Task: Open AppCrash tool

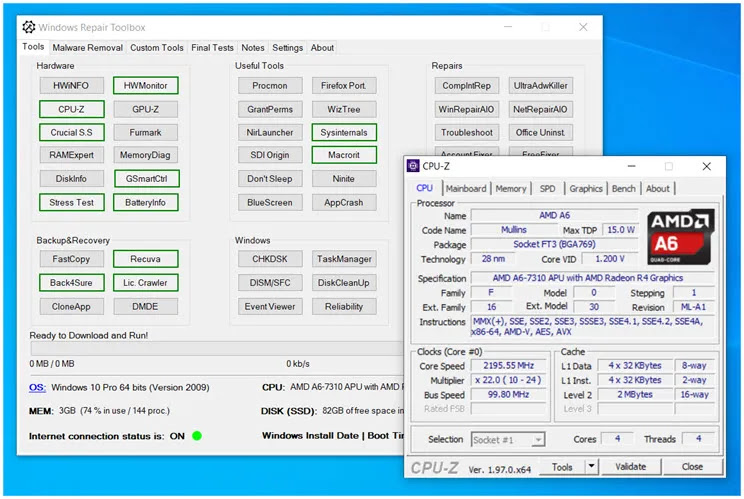Action: coord(344,203)
